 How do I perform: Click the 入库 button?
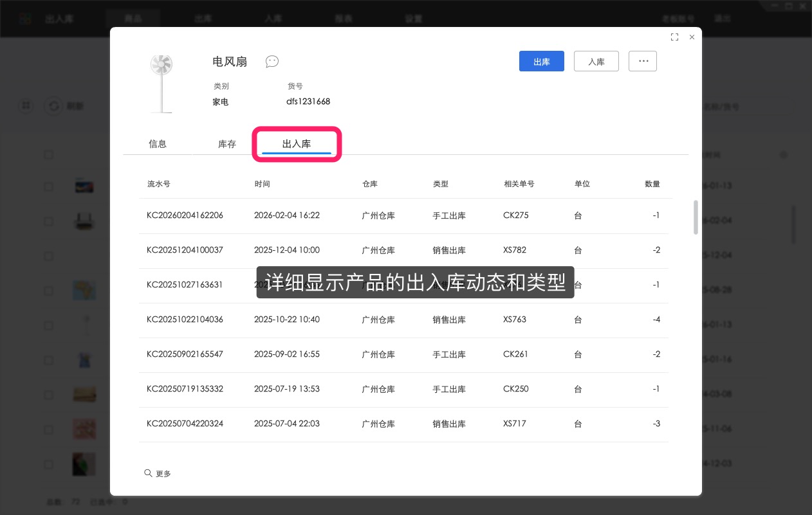coord(596,60)
